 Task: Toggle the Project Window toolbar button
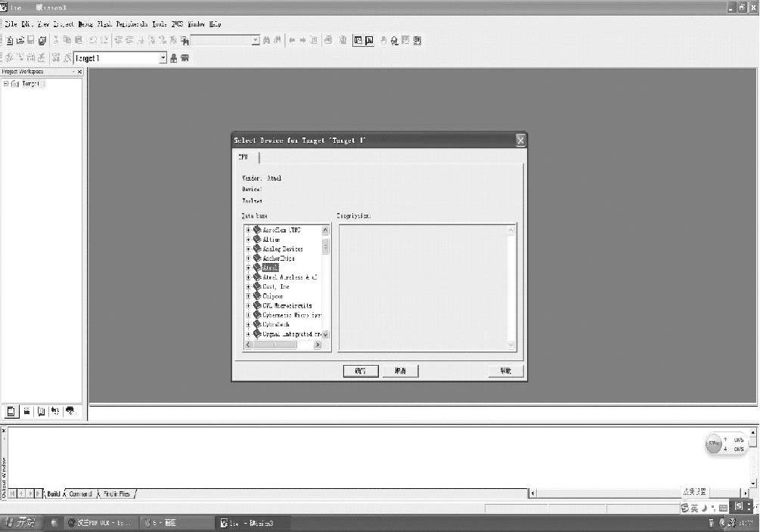pyautogui.click(x=358, y=40)
